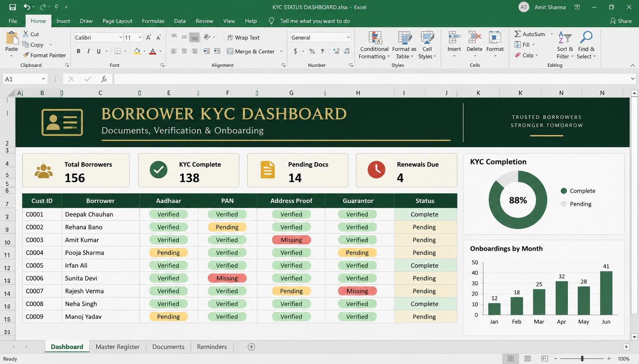Click the Delete cells icon
This screenshot has height=364, width=639.
coord(474,38)
